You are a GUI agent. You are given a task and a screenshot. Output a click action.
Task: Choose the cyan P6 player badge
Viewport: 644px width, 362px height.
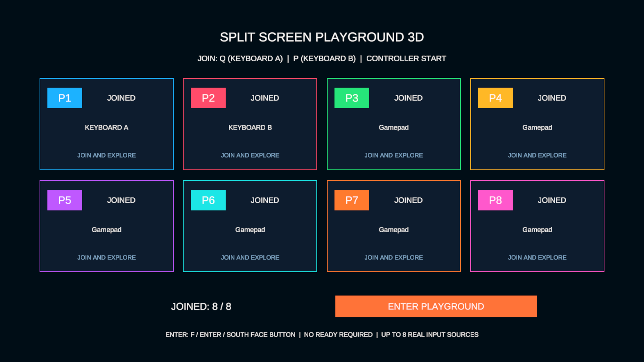208,200
